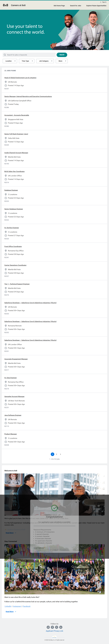Open the Facebook round icon in the footer
Screen dimensions: 109x644
coord(52,627)
